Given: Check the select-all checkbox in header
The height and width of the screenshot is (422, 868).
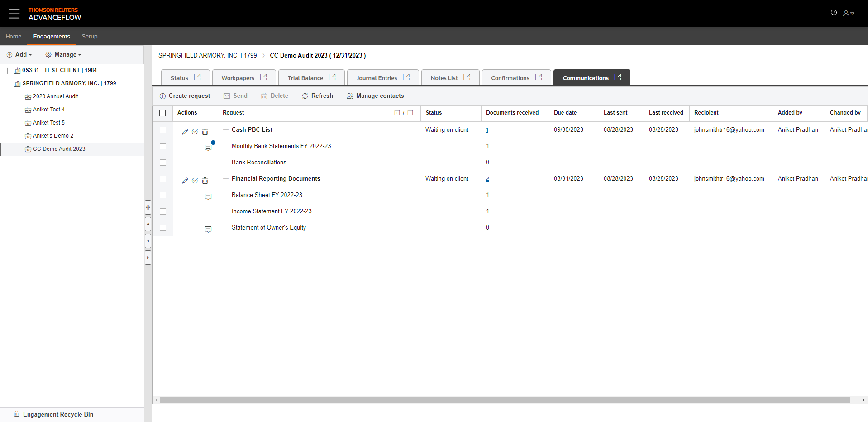Looking at the screenshot, I should [x=163, y=113].
